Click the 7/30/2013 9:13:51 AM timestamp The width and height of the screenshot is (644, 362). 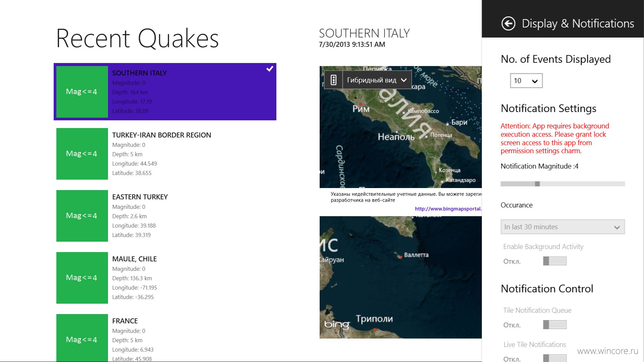tap(352, 45)
